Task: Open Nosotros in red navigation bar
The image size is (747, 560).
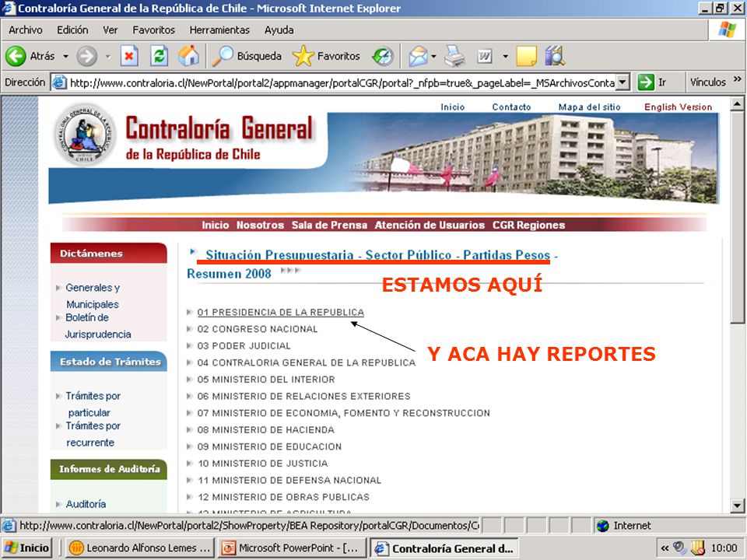Action: [260, 226]
